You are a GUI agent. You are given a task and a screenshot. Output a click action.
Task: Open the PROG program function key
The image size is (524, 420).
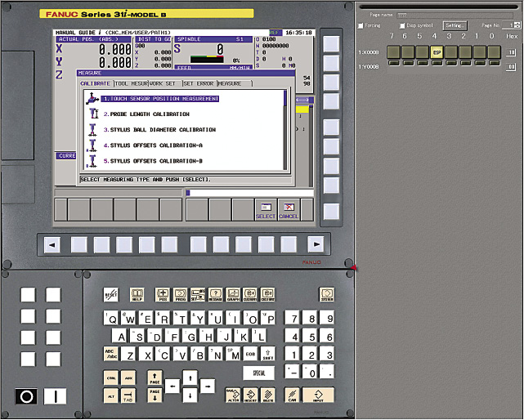[180, 294]
